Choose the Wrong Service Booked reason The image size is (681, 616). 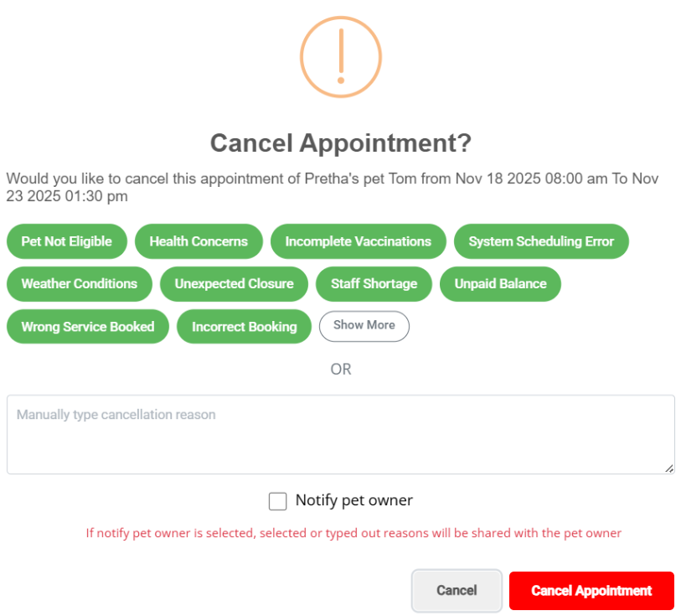click(x=87, y=326)
